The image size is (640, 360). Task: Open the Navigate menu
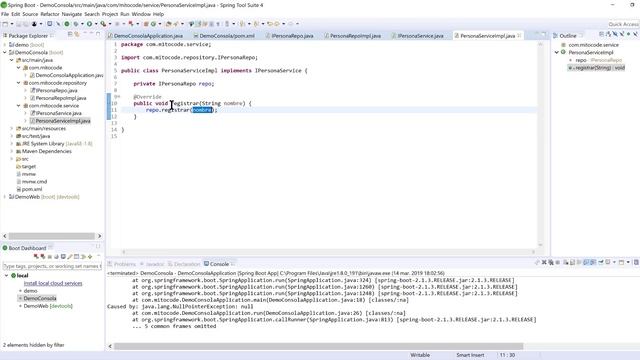pos(71,14)
